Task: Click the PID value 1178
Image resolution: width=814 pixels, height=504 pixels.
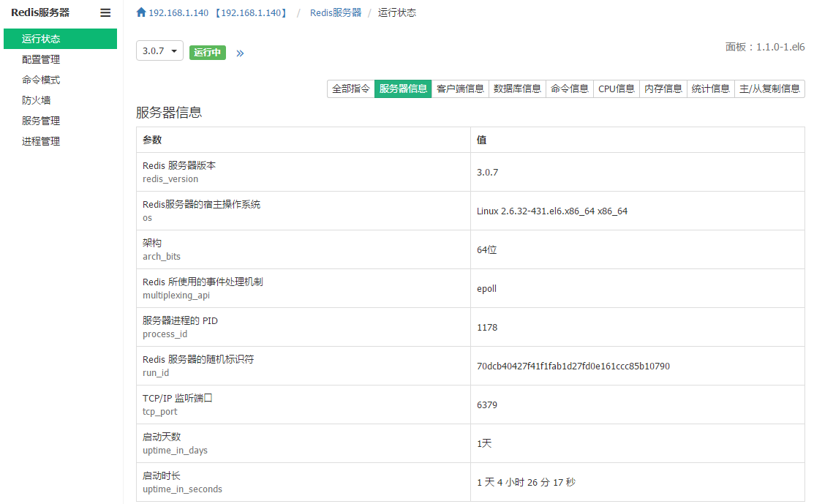Action: pos(487,328)
